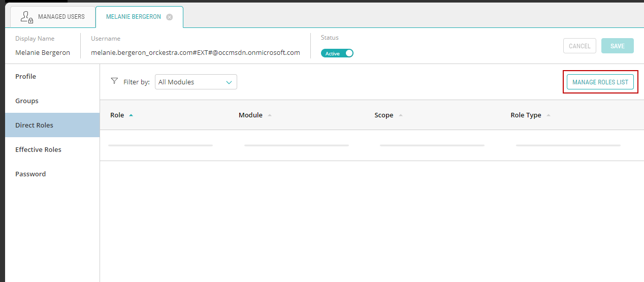Click the funnel filter icon
Screen dimensions: 644x282
pos(114,81)
